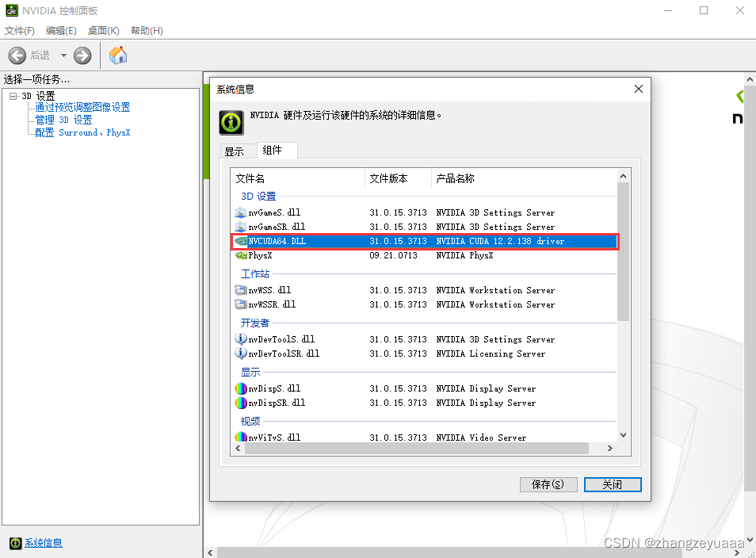756x558 pixels.
Task: Select the nvDispSR.dll file name
Action: (277, 403)
